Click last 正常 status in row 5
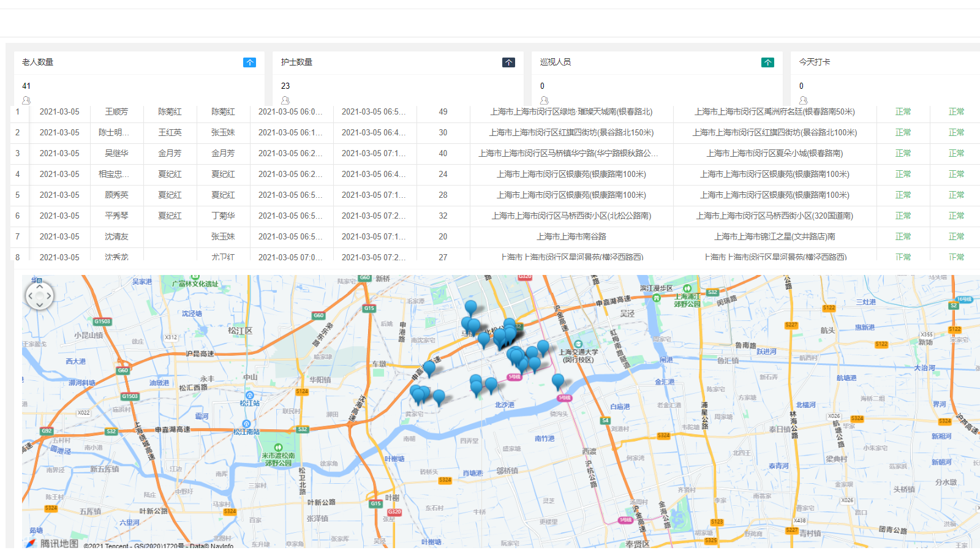Viewport: 980px width, 553px height. pyautogui.click(x=956, y=195)
